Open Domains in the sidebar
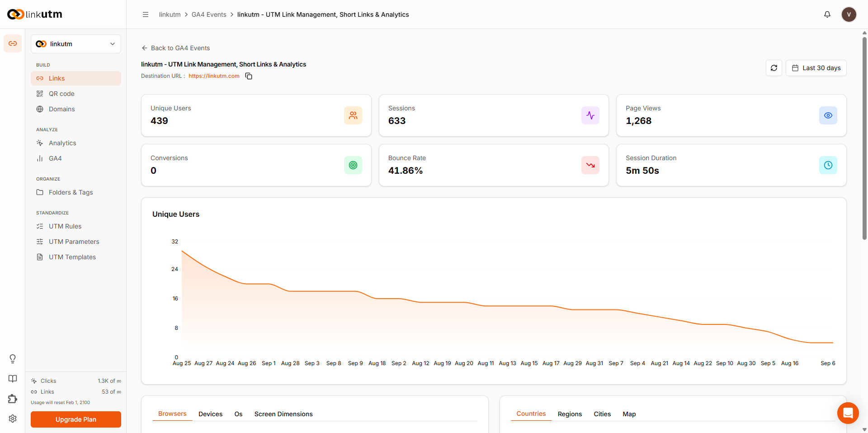This screenshot has height=433, width=868. [76, 109]
